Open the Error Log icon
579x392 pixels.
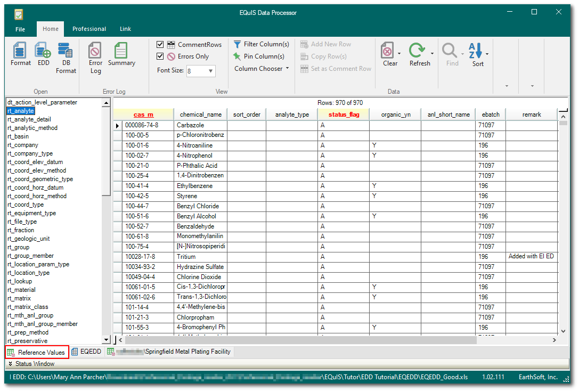coord(95,51)
